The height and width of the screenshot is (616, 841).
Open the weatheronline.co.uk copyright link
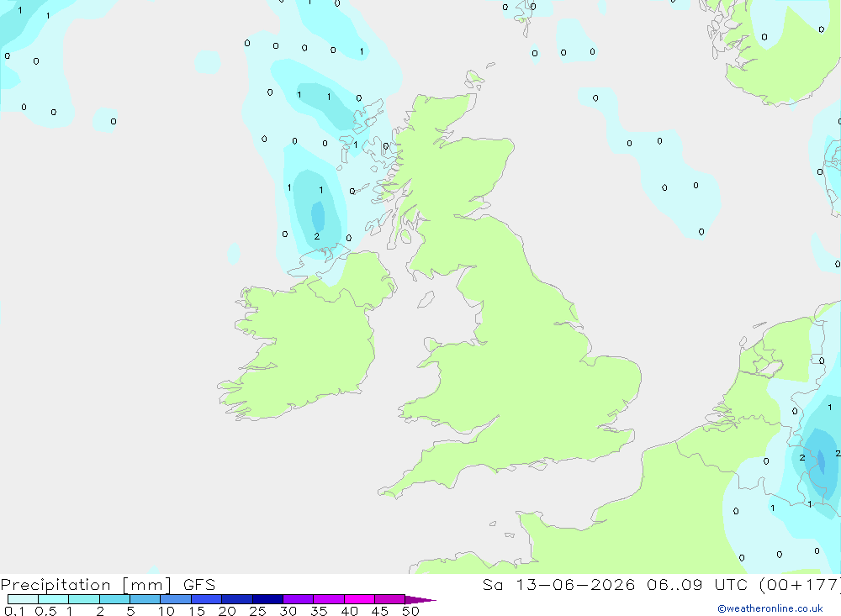[x=770, y=608]
